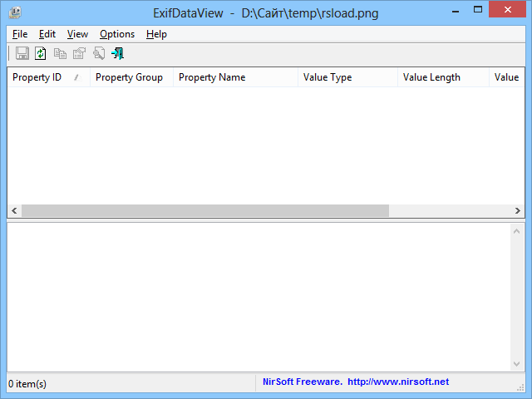Click the horizontal scrollbar left arrow
532x399 pixels.
(14, 210)
